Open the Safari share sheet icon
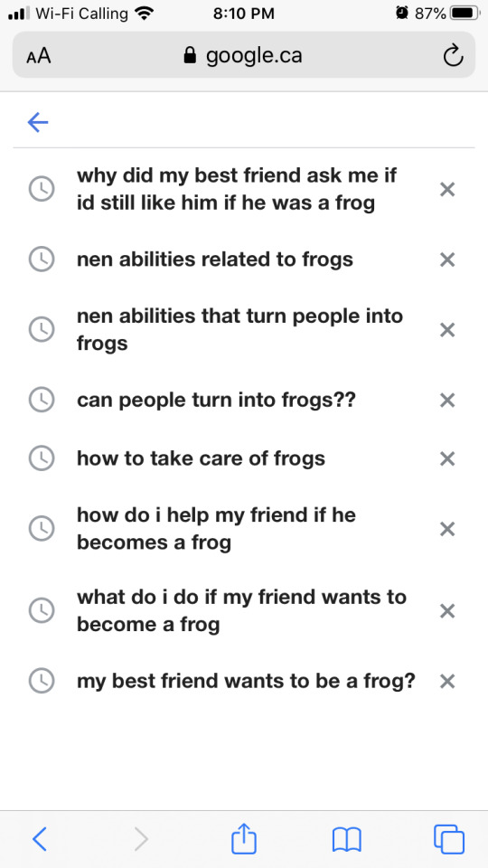The height and width of the screenshot is (868, 488). pos(243,839)
